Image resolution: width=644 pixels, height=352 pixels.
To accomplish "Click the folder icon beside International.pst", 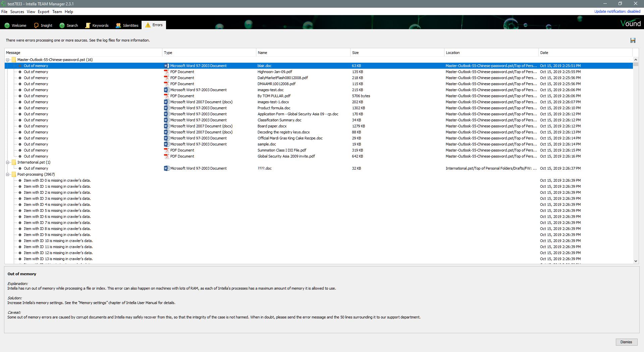I will point(14,162).
